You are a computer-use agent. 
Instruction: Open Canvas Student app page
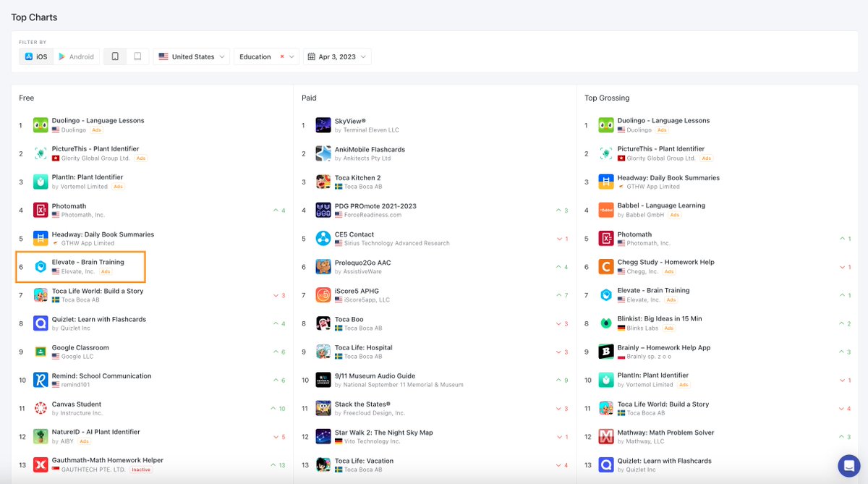pos(77,404)
